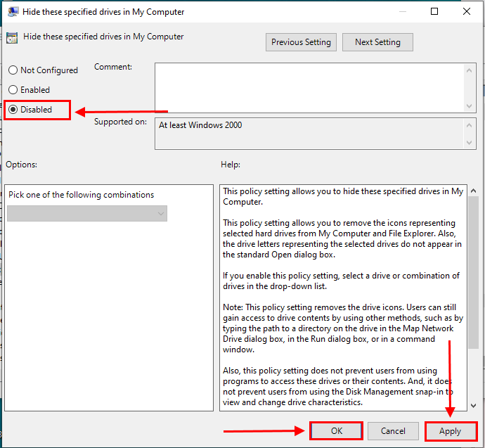This screenshot has width=485, height=448.
Task: Click the Comment box scroll up arrow
Action: coord(470,70)
